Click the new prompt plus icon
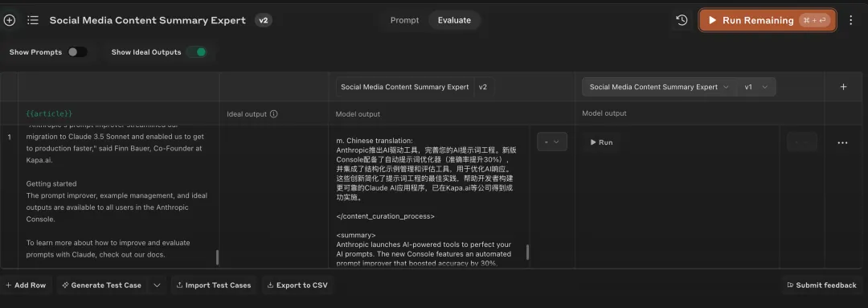 coord(10,20)
